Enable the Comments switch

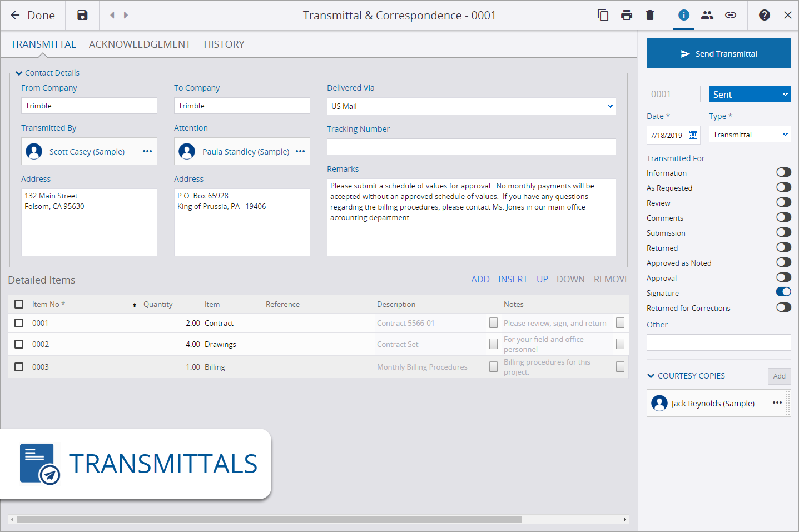coord(784,217)
